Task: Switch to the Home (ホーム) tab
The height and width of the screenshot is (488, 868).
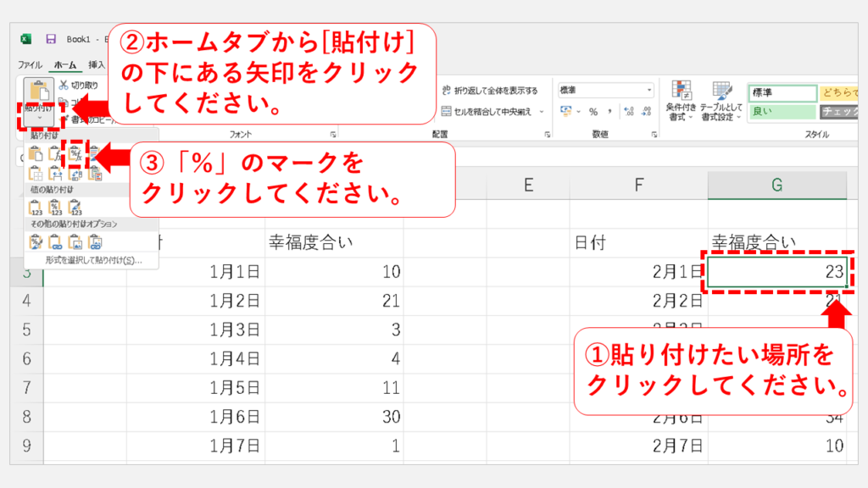Action: point(64,64)
